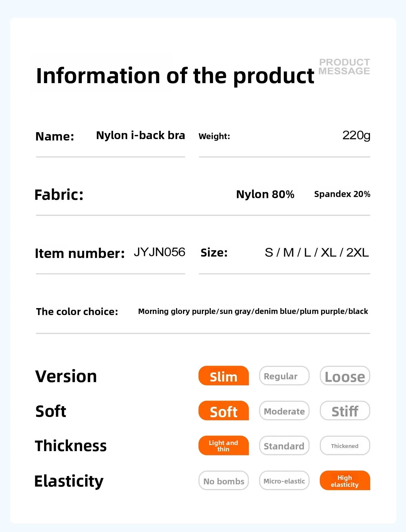Select the Stiff softness option

(x=345, y=411)
